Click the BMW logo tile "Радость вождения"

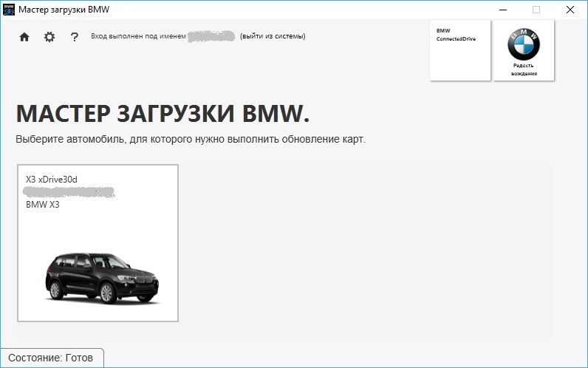click(x=524, y=50)
